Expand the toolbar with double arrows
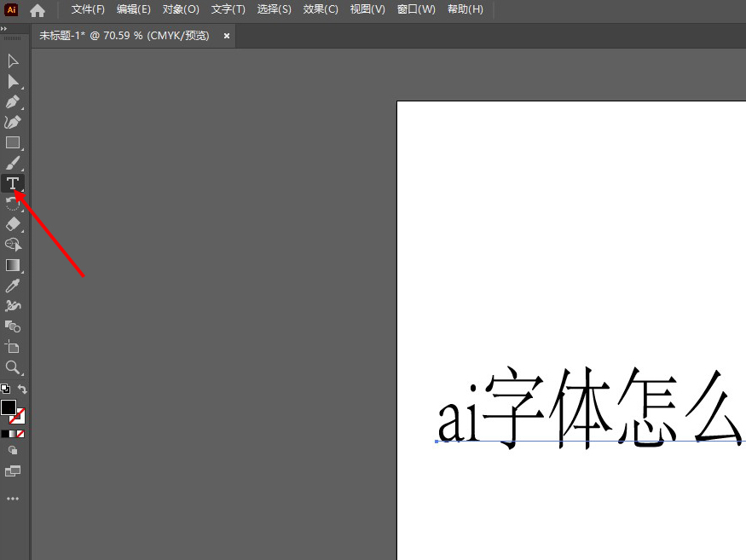Image resolution: width=746 pixels, height=560 pixels. click(4, 29)
